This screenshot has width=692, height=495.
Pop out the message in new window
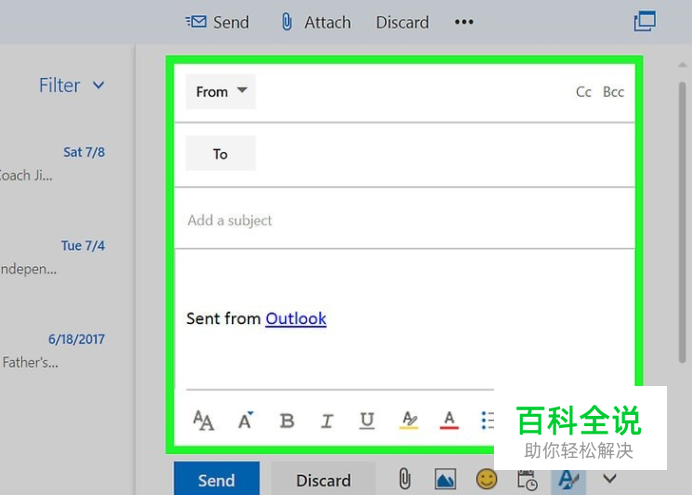pyautogui.click(x=645, y=22)
